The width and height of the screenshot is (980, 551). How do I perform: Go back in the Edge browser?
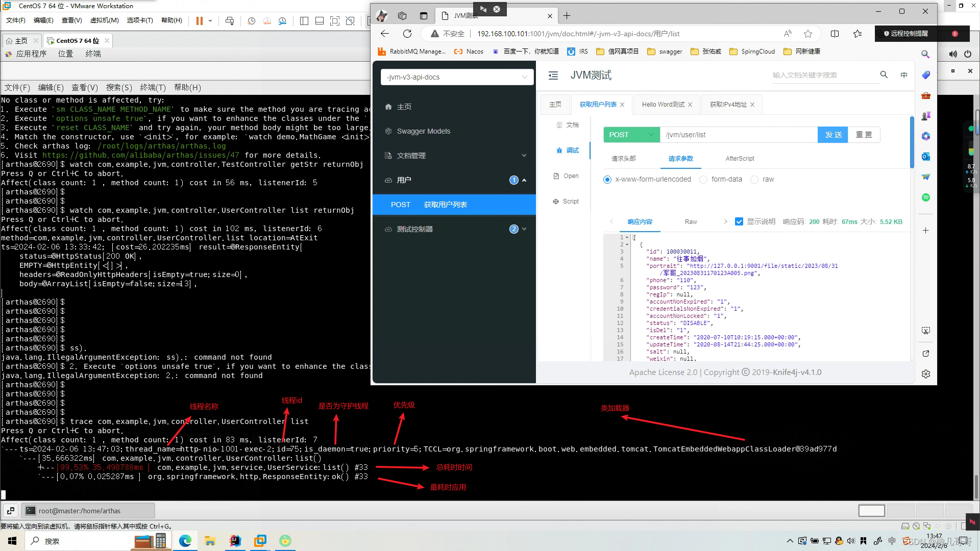click(x=385, y=34)
